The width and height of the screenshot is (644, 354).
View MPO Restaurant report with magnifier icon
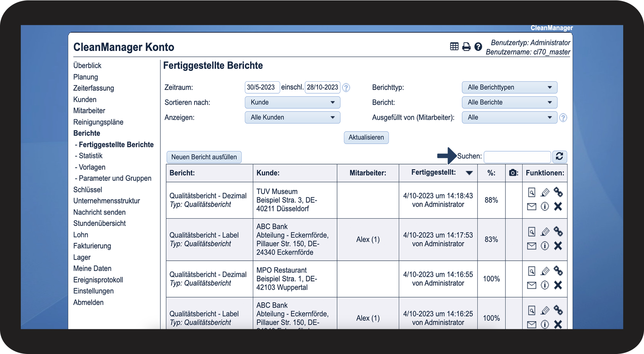[532, 271]
